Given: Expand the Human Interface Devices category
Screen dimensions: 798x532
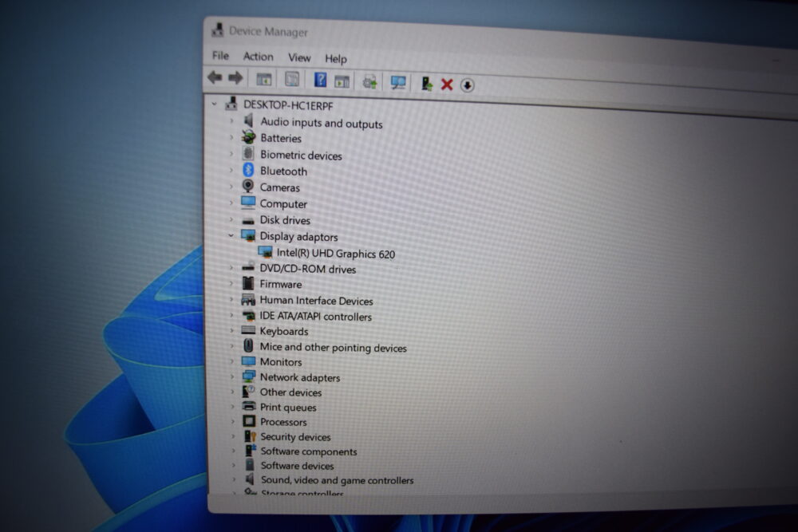Looking at the screenshot, I should tap(231, 300).
